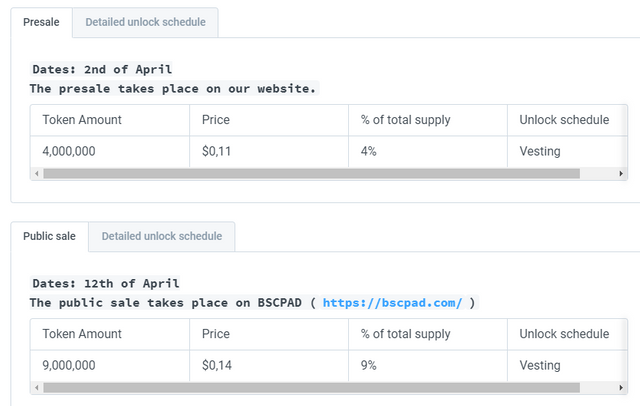Click the presale table's Vesting cell
Viewport: 640px width, 406px height.
click(540, 152)
